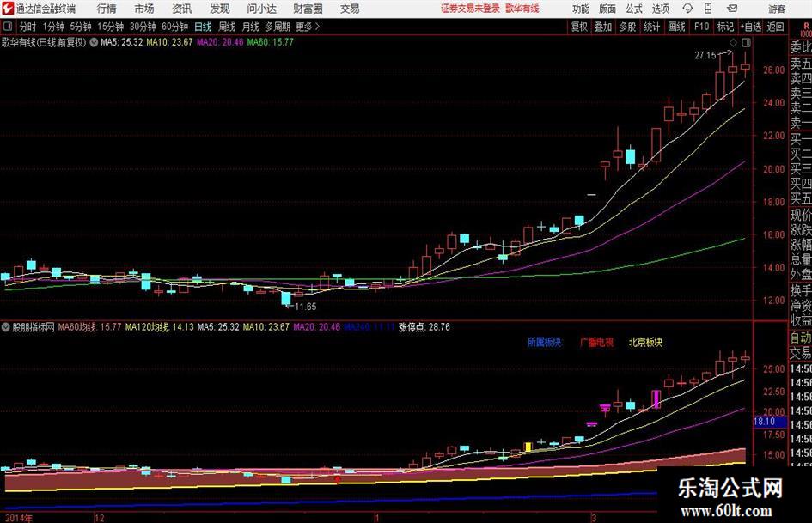Click 证券交易未登录 login status link
Image resolution: width=812 pixels, height=523 pixels.
(x=470, y=9)
